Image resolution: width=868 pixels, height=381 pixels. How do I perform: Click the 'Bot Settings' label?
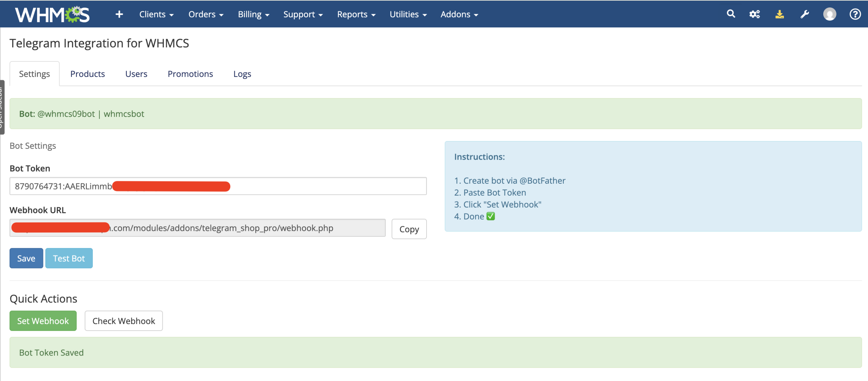33,146
